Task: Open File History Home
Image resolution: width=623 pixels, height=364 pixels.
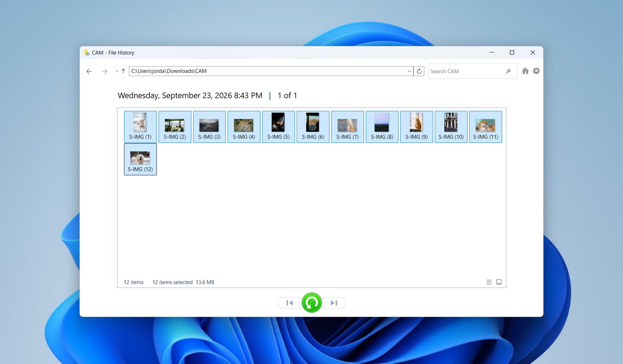Action: tap(525, 71)
